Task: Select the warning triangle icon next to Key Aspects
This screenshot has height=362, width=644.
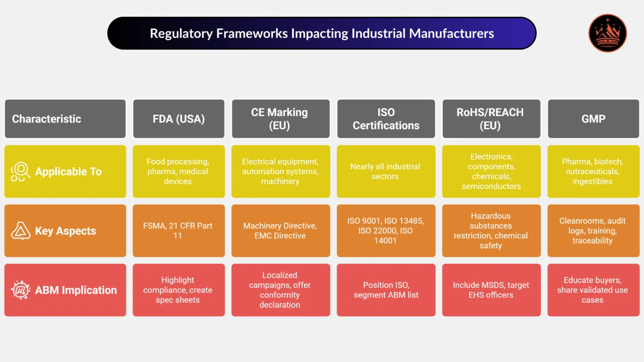Action: (x=20, y=231)
